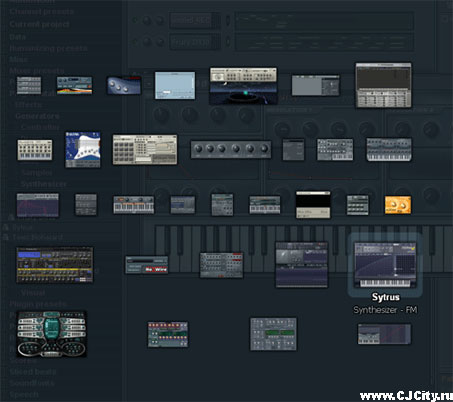Open the Visual subfolder in the browser
This screenshot has width=453, height=402.
click(x=33, y=292)
